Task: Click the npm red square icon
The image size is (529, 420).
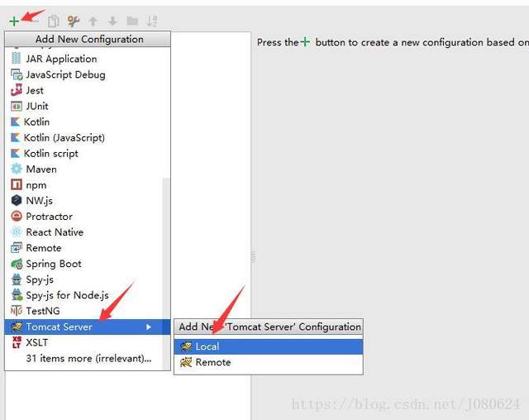Action: coord(17,185)
